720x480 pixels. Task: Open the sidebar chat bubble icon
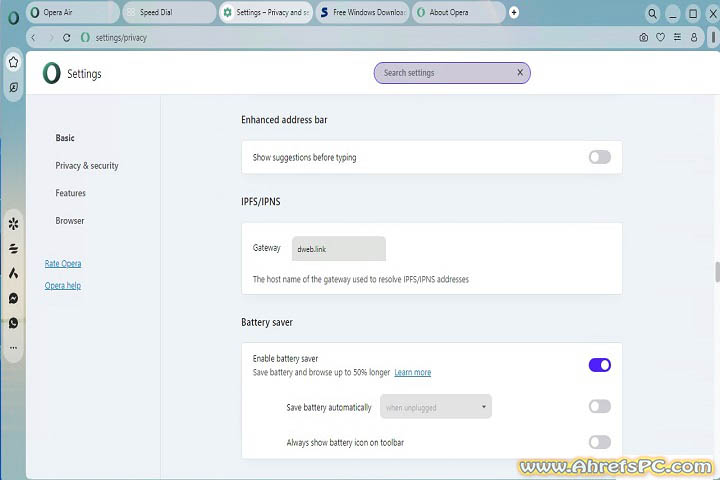coord(13,87)
